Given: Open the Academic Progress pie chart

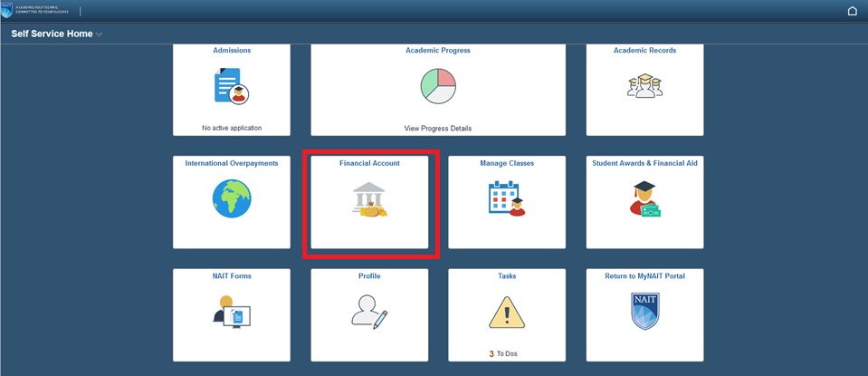Looking at the screenshot, I should tap(438, 85).
